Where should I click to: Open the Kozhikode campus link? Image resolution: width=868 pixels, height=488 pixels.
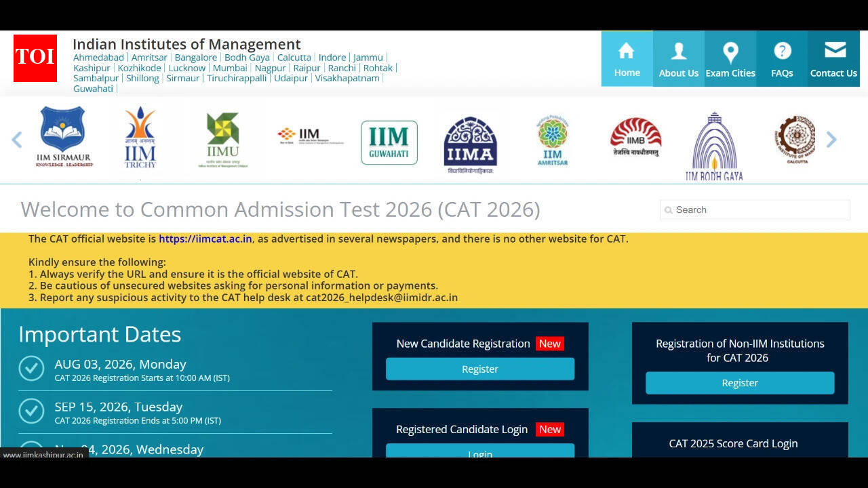tap(140, 68)
